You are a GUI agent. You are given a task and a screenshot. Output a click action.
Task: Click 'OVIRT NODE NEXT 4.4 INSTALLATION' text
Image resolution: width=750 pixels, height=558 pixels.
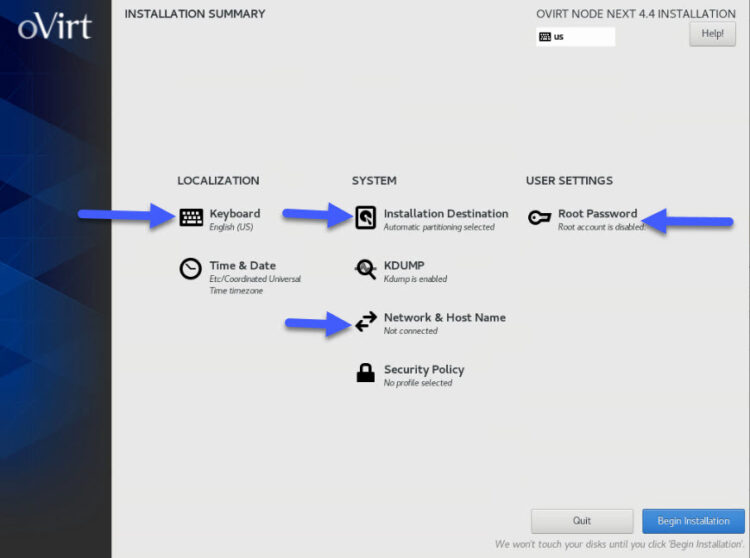pyautogui.click(x=636, y=14)
